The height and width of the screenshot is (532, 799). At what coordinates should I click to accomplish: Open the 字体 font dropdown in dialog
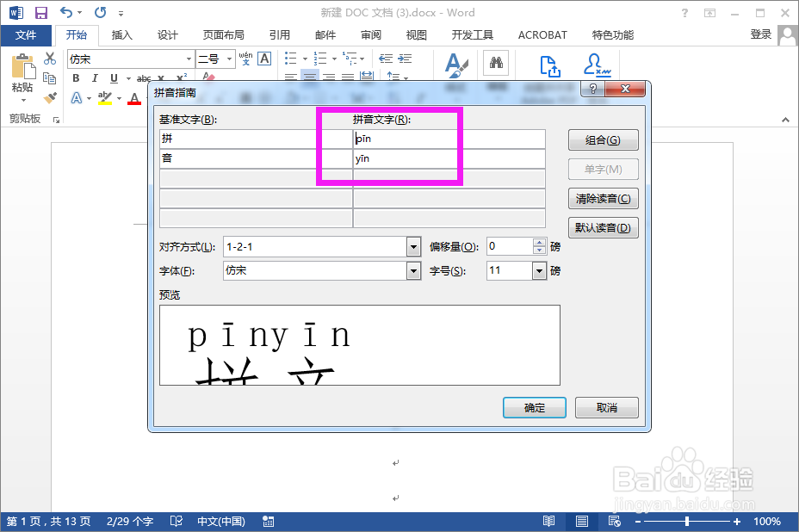[x=414, y=270]
